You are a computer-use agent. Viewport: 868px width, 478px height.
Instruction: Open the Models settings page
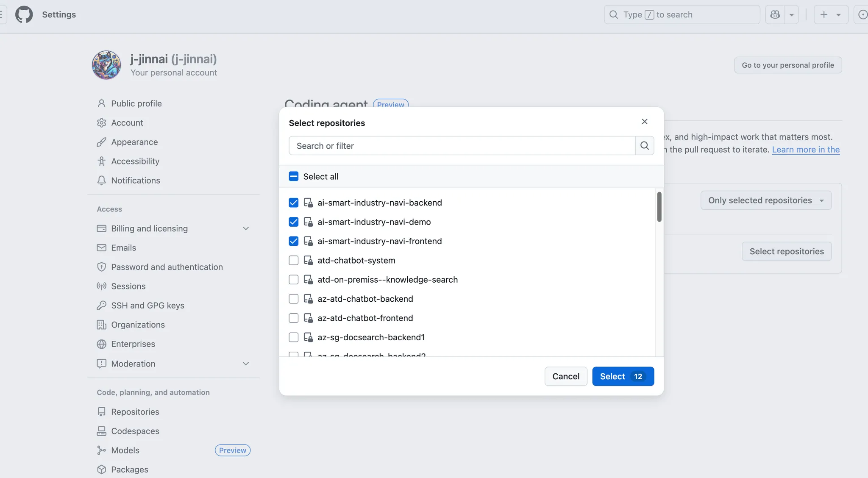[x=125, y=450]
